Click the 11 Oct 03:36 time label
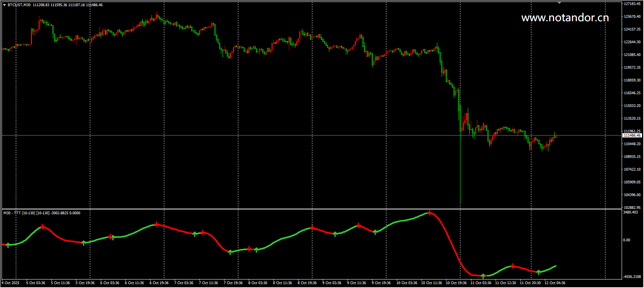The width and height of the screenshot is (644, 288). tap(481, 283)
